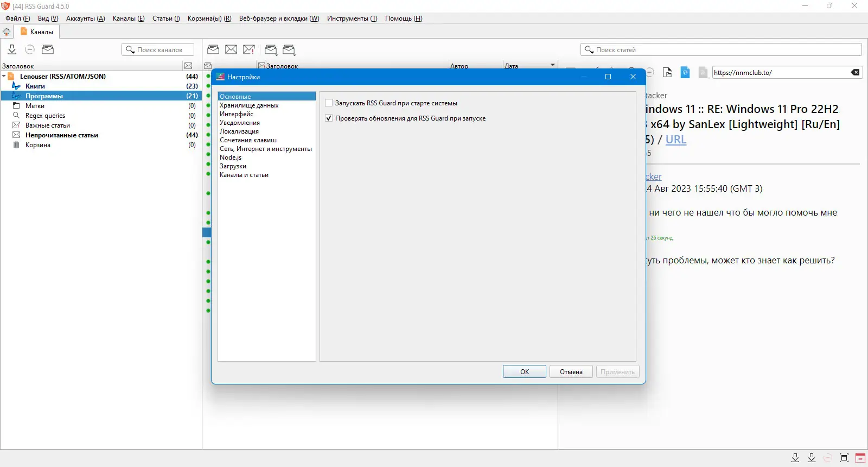Viewport: 868px width, 467px height.
Task: Select Основные in settings category list
Action: point(266,97)
